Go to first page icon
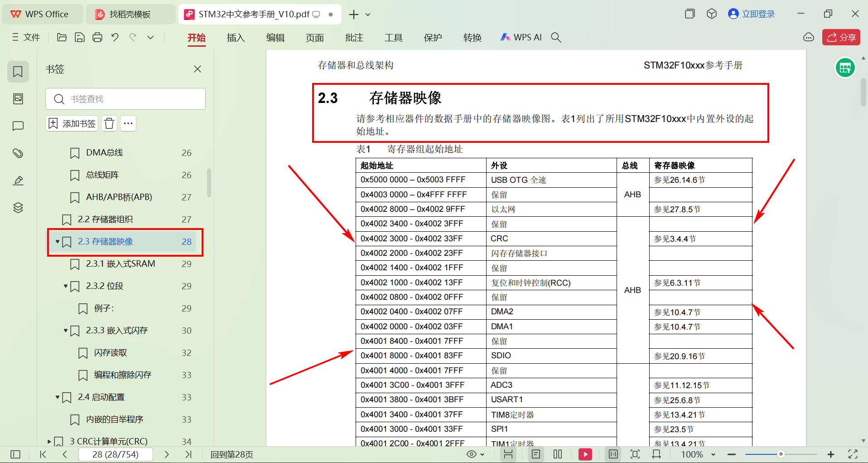This screenshot has width=868, height=463. click(43, 454)
